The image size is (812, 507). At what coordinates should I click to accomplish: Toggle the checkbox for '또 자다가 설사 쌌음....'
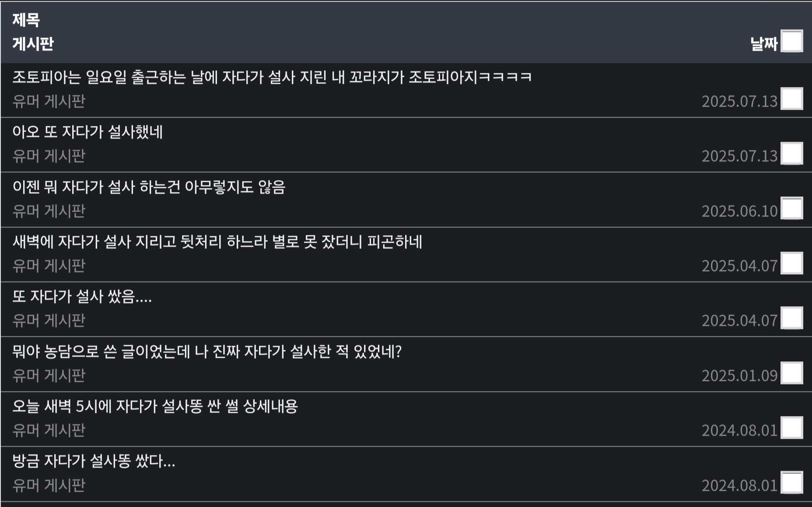(791, 318)
